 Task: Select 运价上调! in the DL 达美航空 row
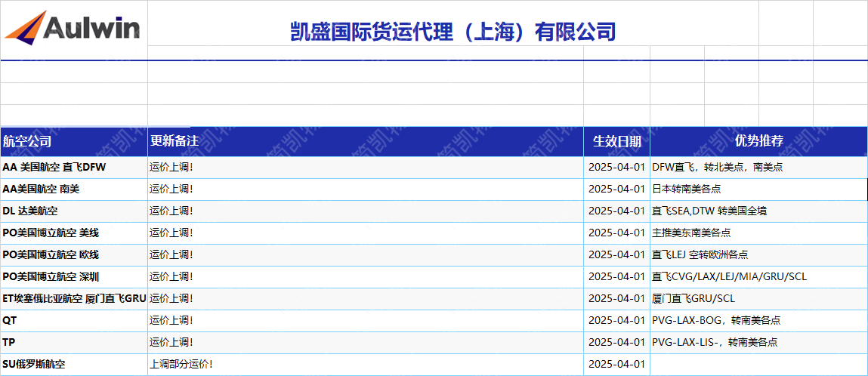click(x=366, y=211)
